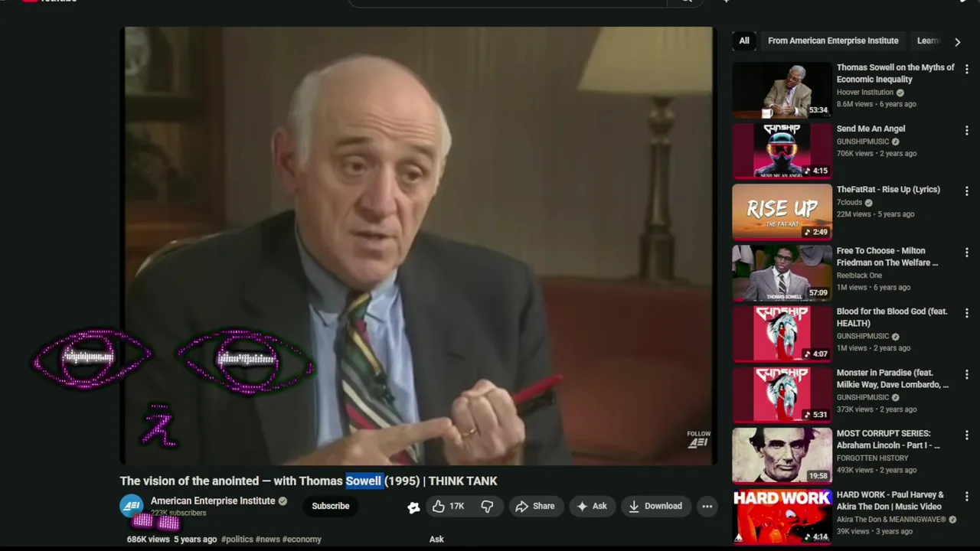980x551 pixels.
Task: Open menu for Most Corrupt Series video
Action: 966,435
